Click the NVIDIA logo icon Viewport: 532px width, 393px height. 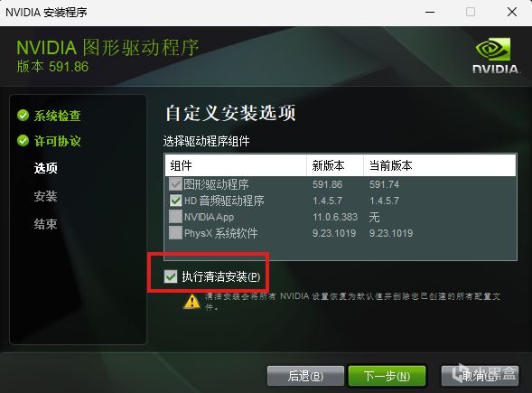click(495, 56)
